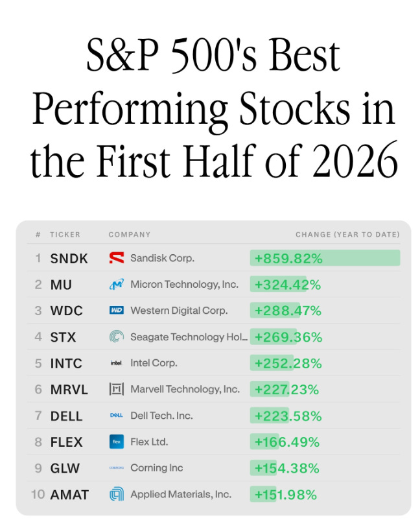Click the +859.82% green bar
This screenshot has width=420, height=520.
point(325,258)
